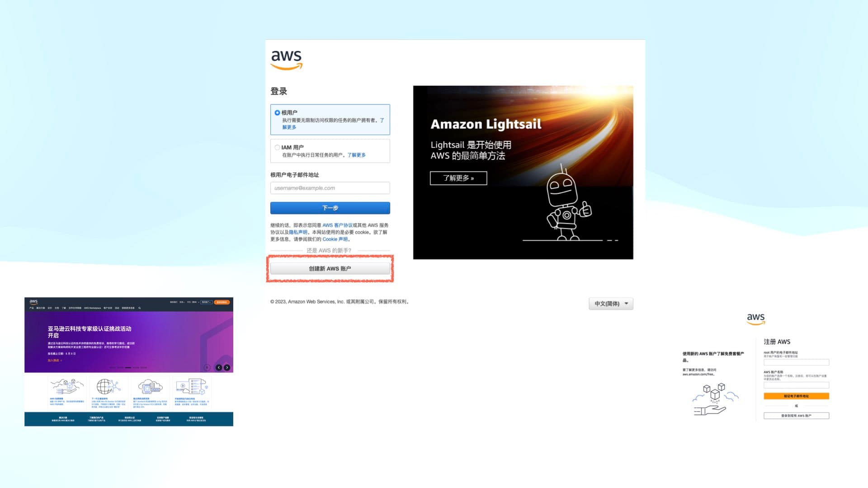This screenshot has width=868, height=488.
Task: Pause the banner carousel in homepage thumbnail
Action: point(207,368)
